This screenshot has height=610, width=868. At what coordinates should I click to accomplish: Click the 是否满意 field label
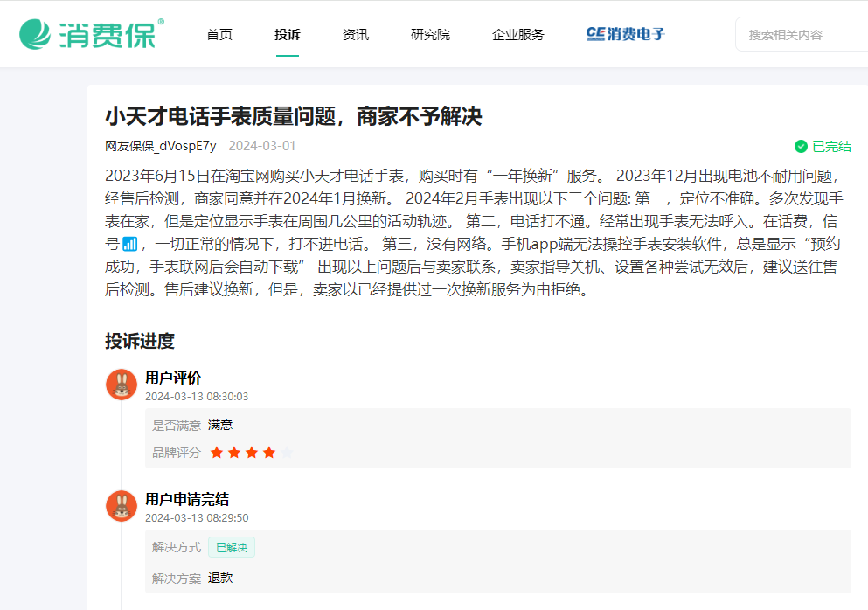coord(176,426)
